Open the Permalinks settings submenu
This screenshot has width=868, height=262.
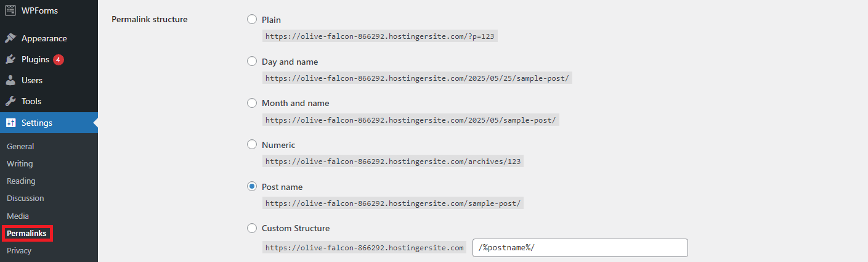coord(26,234)
